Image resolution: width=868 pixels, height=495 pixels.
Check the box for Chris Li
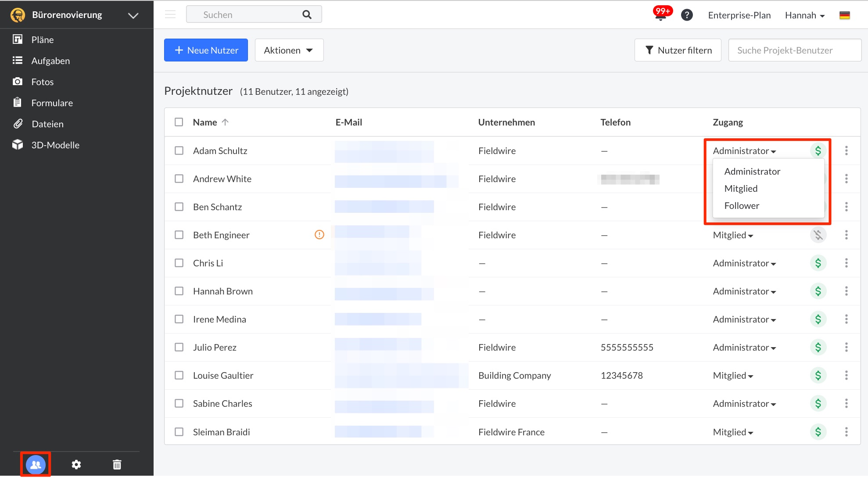pyautogui.click(x=179, y=263)
